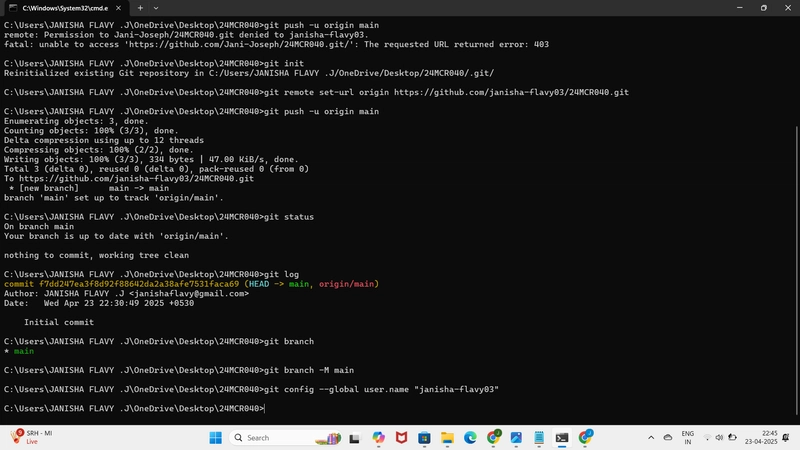
Task: Click the taskbar Search box
Action: coord(287,438)
